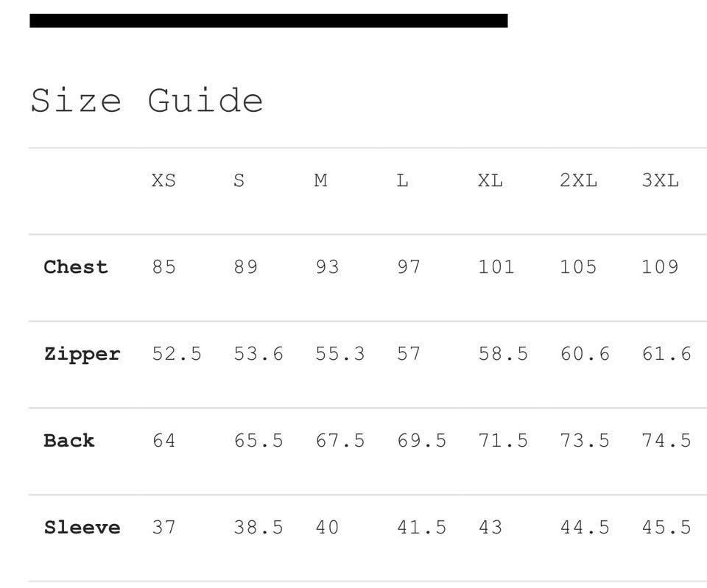Click the chest value 89 for S
The image size is (707, 588).
click(x=246, y=266)
